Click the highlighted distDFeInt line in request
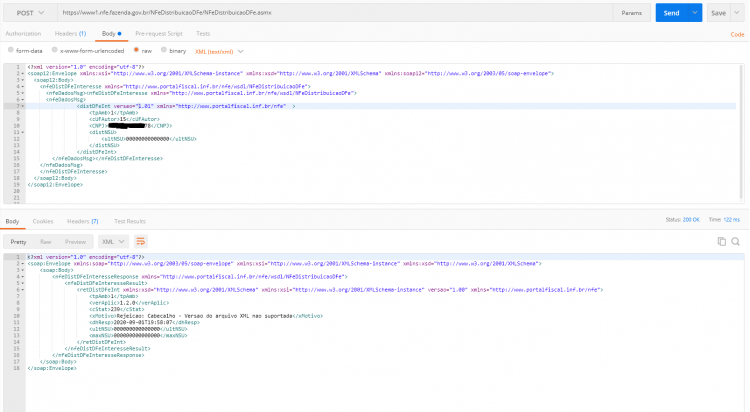This screenshot has height=412, width=750. point(381,106)
